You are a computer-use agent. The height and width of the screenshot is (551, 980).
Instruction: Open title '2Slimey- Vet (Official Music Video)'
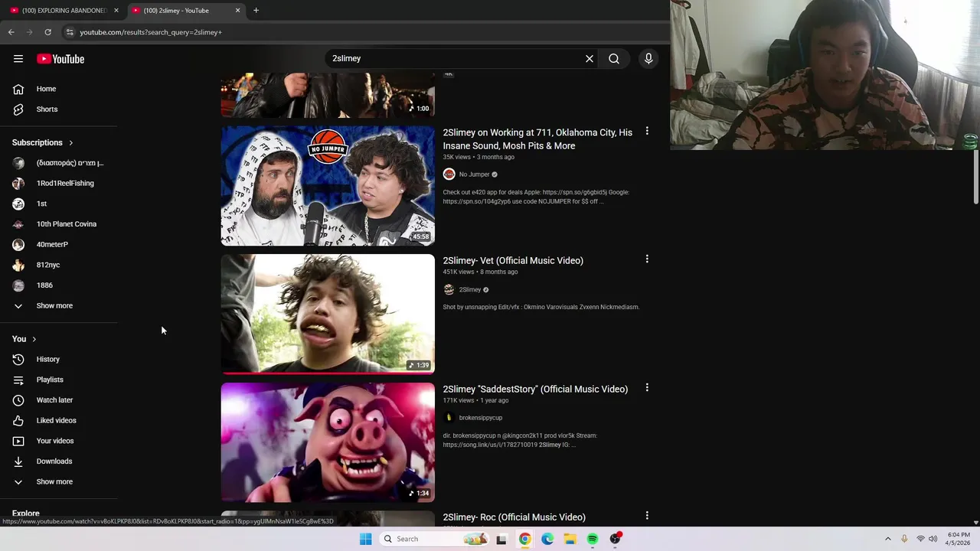click(513, 261)
